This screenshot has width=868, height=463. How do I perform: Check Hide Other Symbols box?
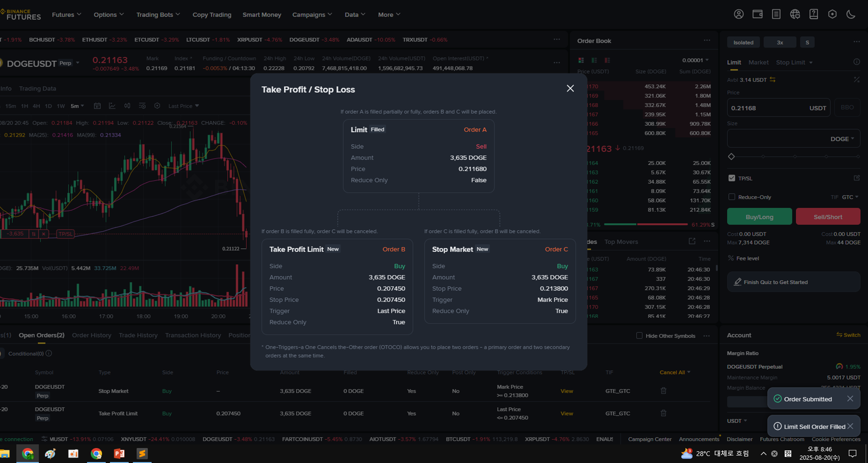pyautogui.click(x=639, y=336)
